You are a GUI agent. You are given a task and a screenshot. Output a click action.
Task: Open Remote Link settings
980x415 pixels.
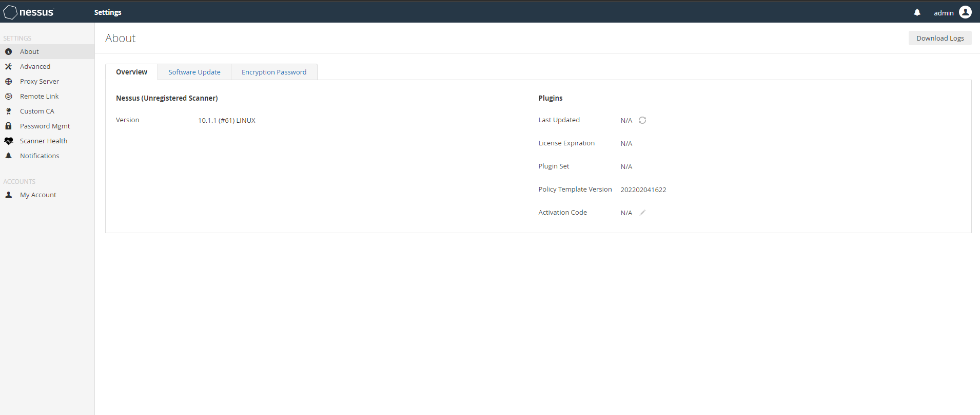click(x=47, y=96)
